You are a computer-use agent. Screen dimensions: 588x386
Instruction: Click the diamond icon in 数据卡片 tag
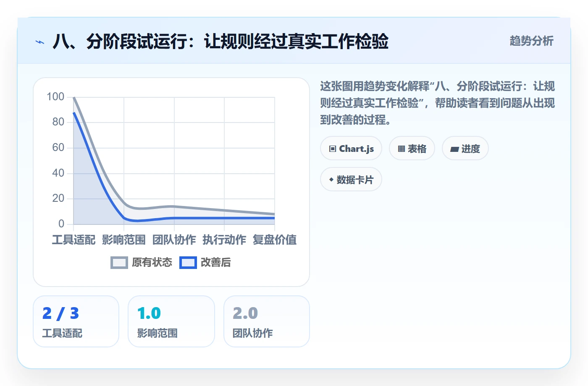[331, 180]
